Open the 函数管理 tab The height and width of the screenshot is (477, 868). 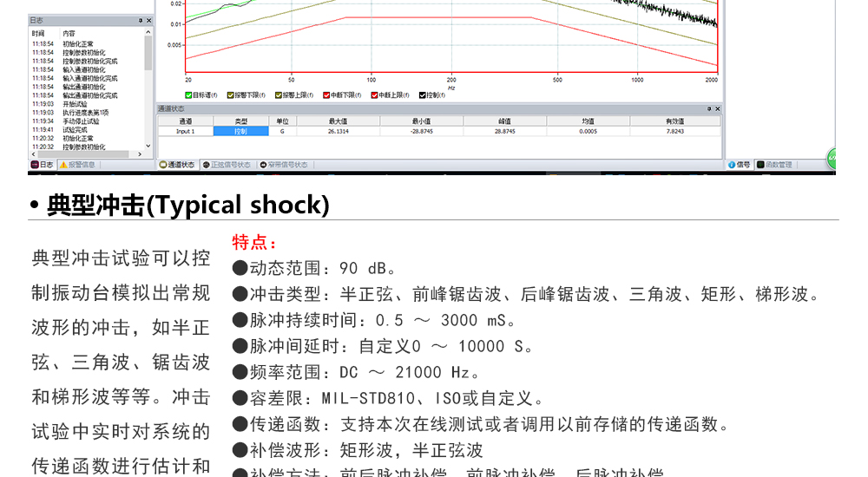point(774,165)
